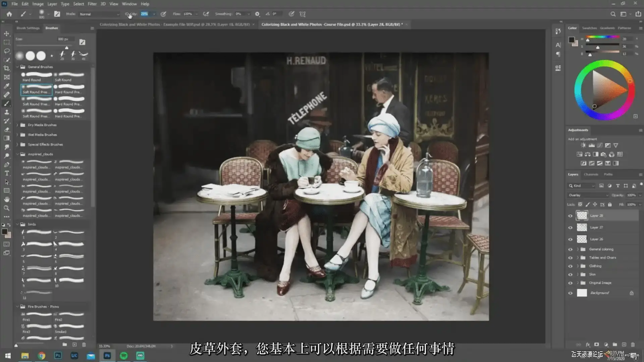
Task: Switch to the Swatches panel tab
Action: point(589,28)
